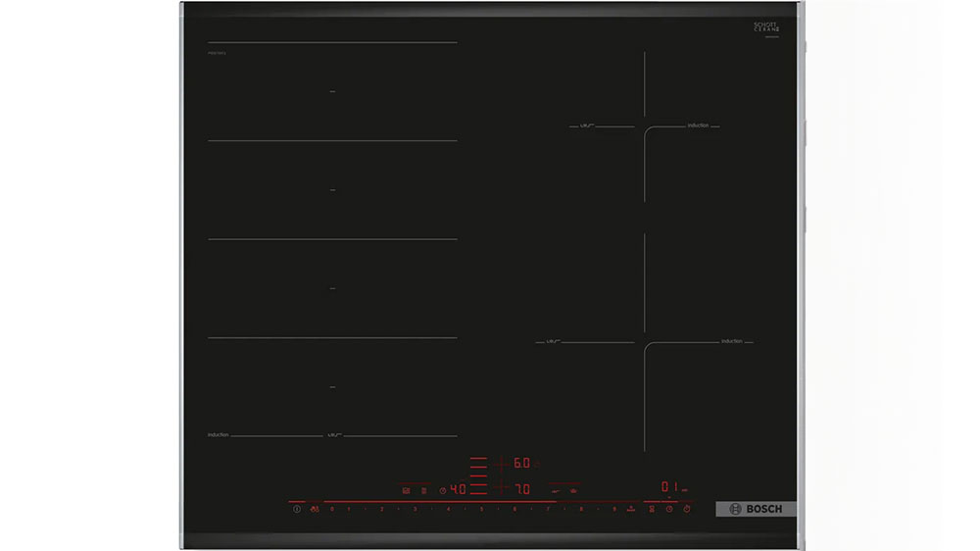The height and width of the screenshot is (551, 980).
Task: Tap the PowerBoost icon after level 9
Action: pos(630,509)
